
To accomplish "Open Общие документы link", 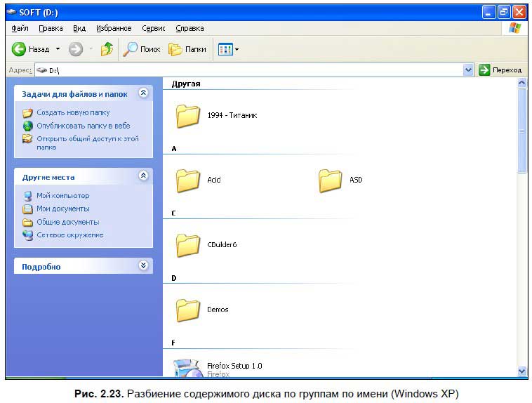I will [68, 222].
